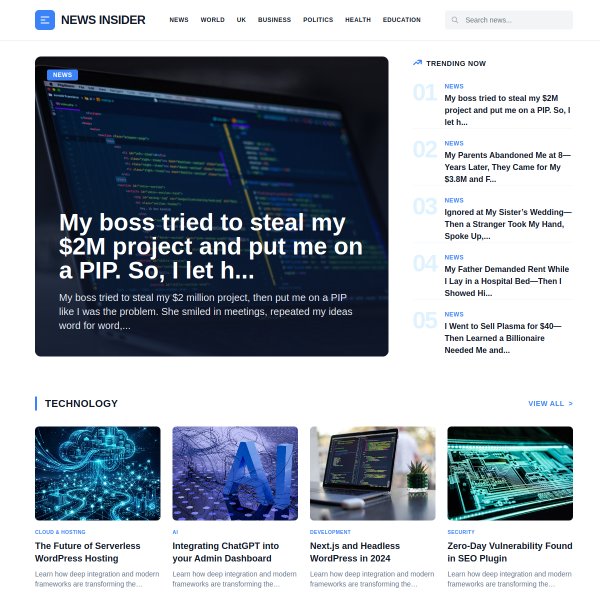Screen dimensions: 600x600
Task: Click into the Search news field
Action: 509,20
